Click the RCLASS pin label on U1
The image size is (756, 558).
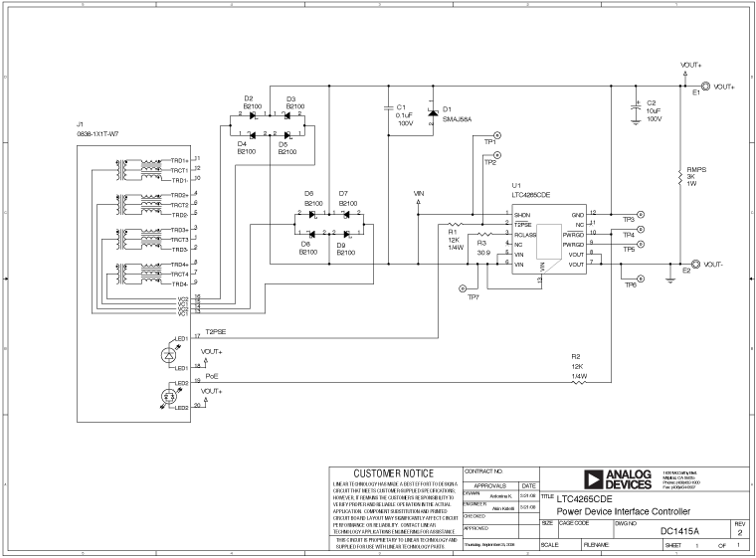tap(525, 235)
